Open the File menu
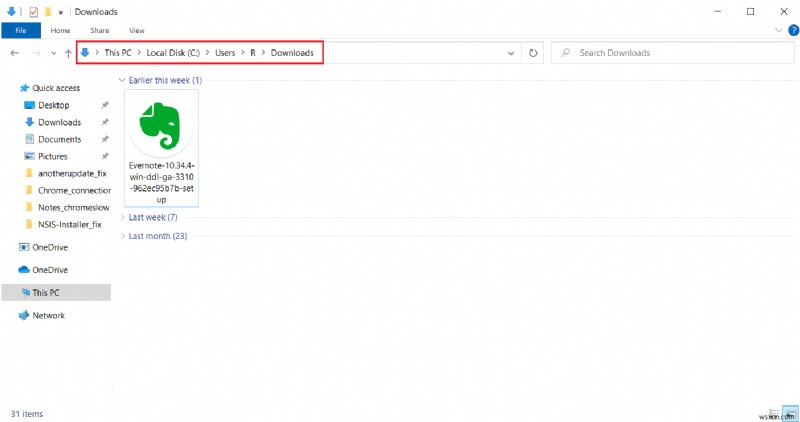This screenshot has height=422, width=800. [20, 31]
